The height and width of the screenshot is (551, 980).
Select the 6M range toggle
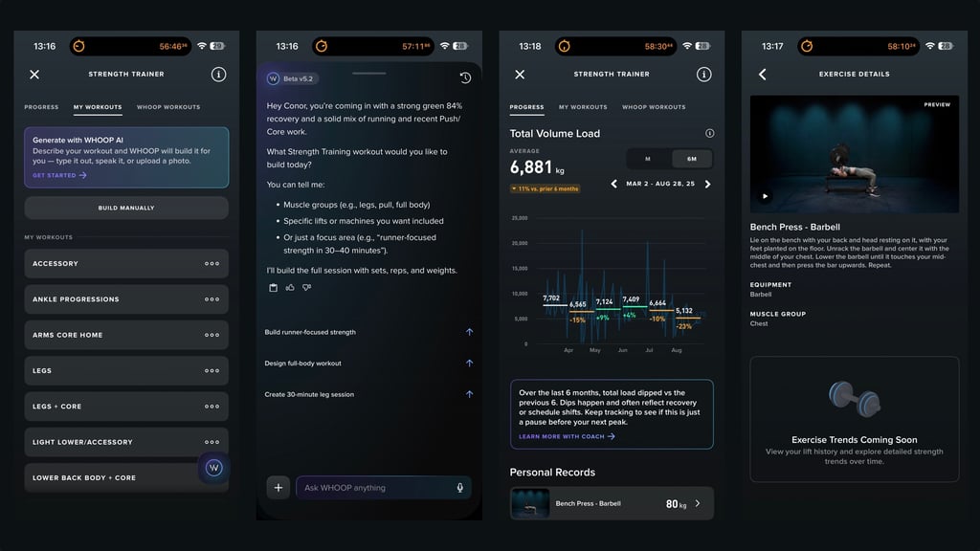point(692,159)
